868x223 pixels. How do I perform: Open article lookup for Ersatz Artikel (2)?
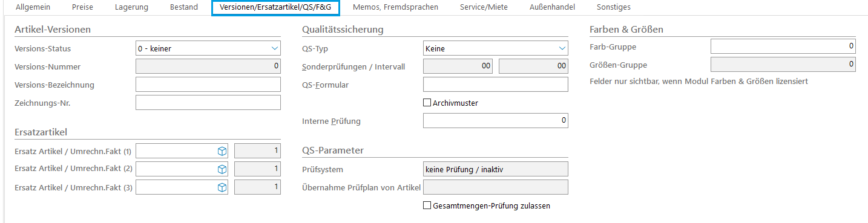[x=222, y=169]
